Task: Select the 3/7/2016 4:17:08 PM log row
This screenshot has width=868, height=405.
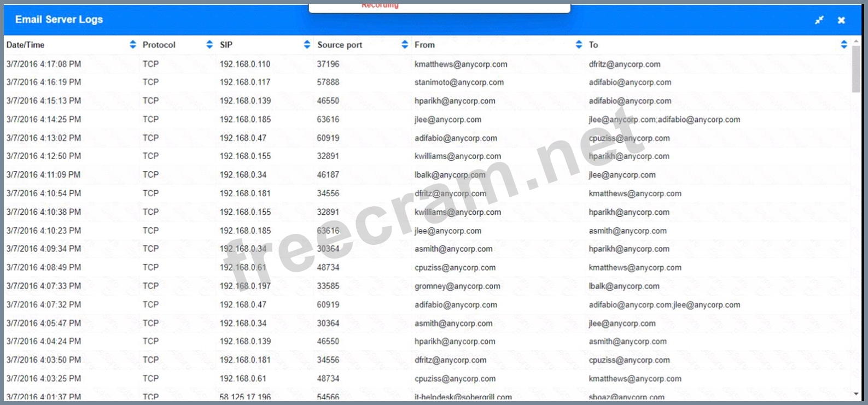Action: pyautogui.click(x=44, y=64)
